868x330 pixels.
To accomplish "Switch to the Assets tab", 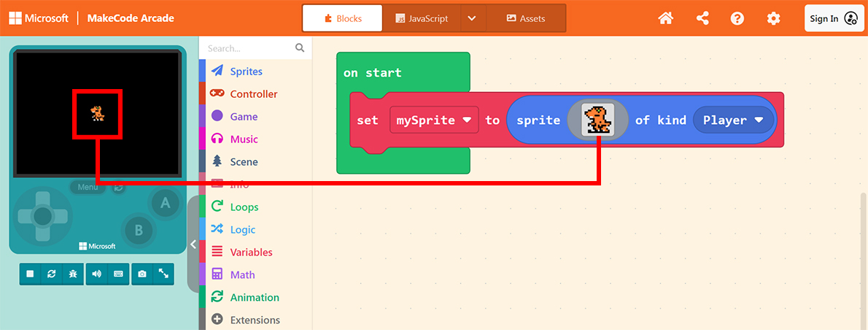I will 525,18.
